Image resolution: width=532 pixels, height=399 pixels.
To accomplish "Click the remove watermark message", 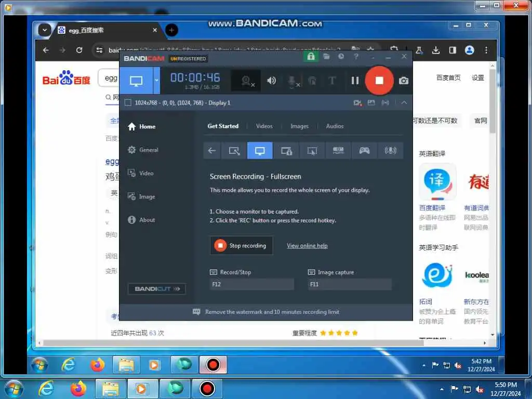I will [265, 312].
